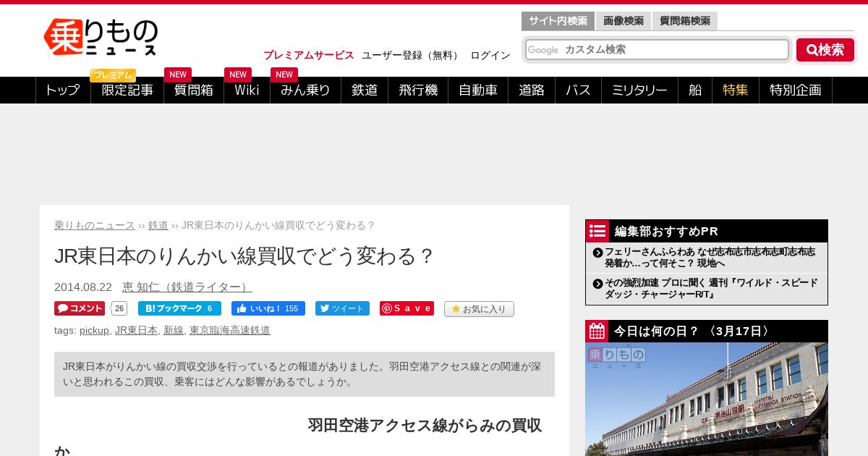Screen dimensions: 868x456
Task: Click the 今日は何の日？ 〈3月17日〉 heading
Action: pos(692,332)
